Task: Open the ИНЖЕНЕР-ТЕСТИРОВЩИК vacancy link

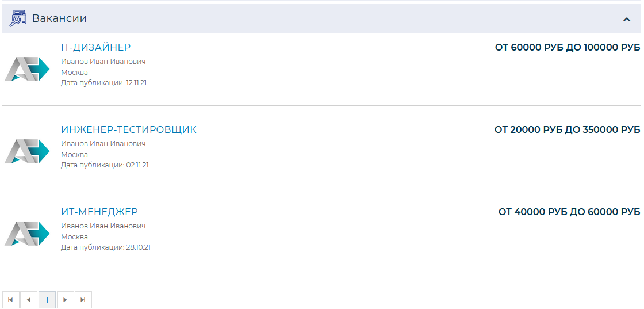Action: (129, 129)
